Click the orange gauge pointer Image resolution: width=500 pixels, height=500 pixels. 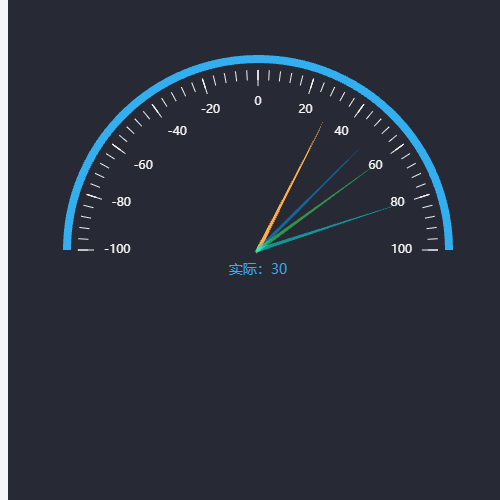[289, 187]
